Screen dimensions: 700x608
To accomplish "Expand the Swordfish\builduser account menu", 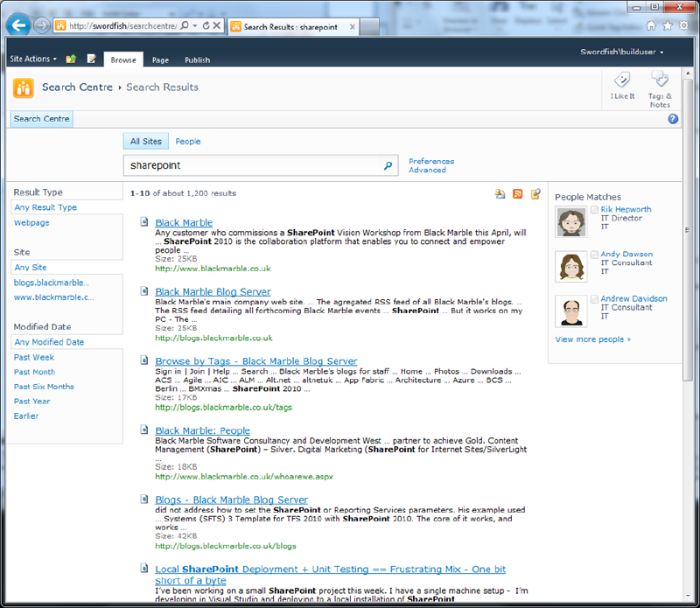I will point(621,52).
